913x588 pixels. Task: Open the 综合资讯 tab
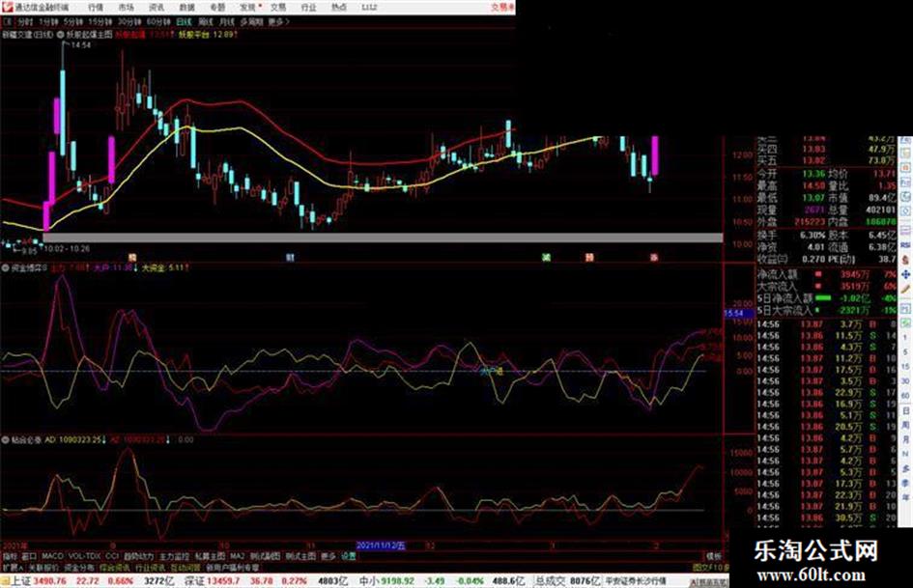(x=115, y=568)
